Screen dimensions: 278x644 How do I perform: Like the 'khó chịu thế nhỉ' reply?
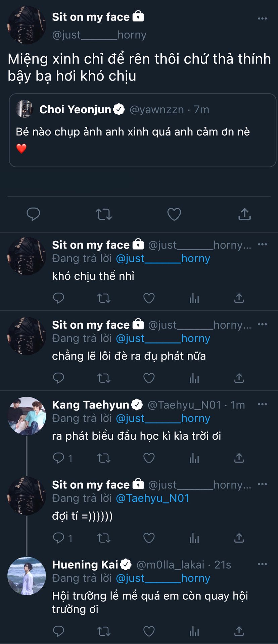tap(149, 298)
